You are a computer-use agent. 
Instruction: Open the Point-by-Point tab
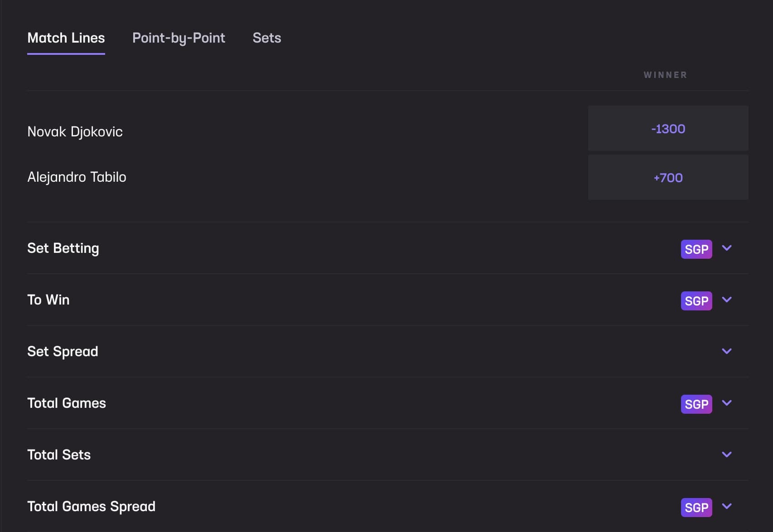179,38
